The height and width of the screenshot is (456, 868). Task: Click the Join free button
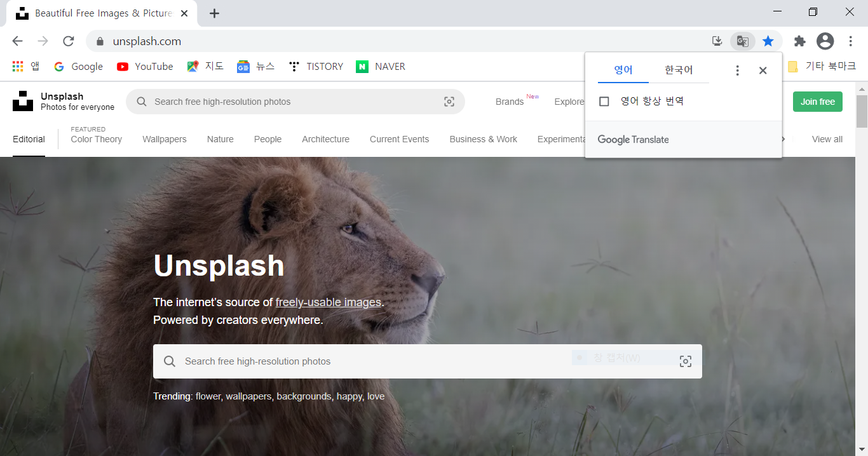coord(818,102)
